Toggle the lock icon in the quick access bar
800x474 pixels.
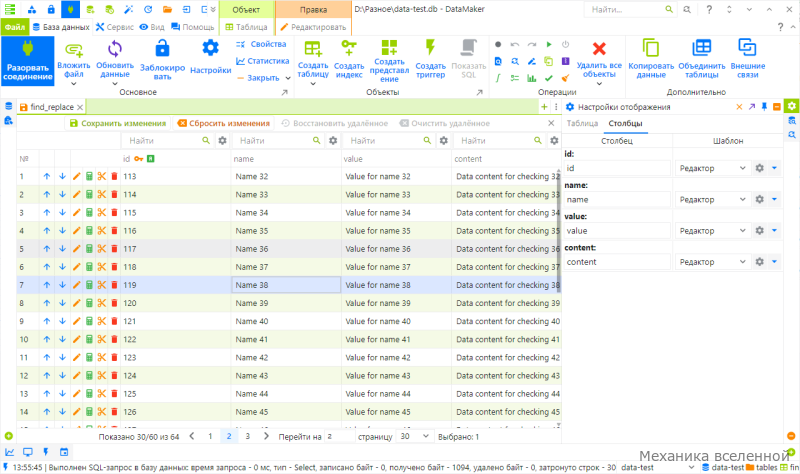pos(51,9)
